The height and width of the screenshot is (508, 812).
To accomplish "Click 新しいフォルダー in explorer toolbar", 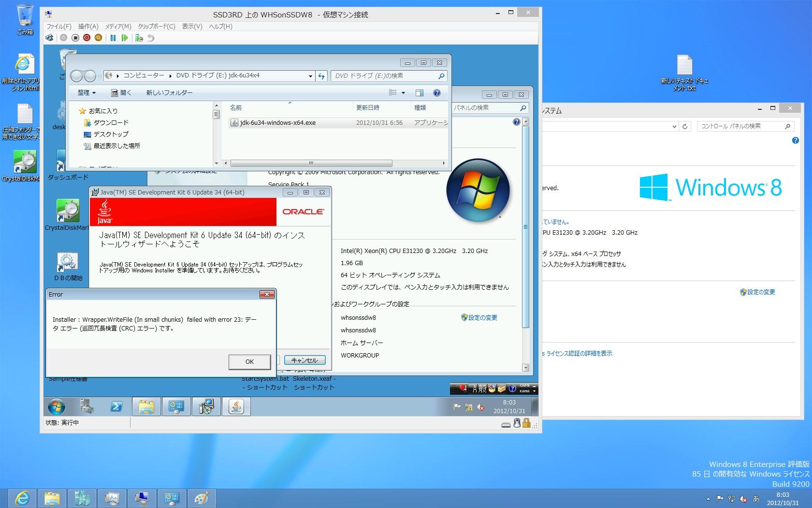I will 169,92.
